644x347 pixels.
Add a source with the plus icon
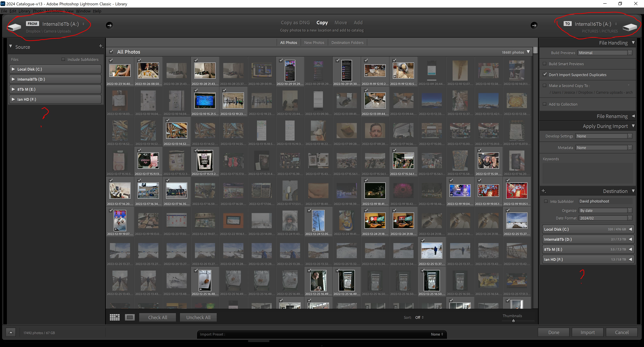(101, 46)
